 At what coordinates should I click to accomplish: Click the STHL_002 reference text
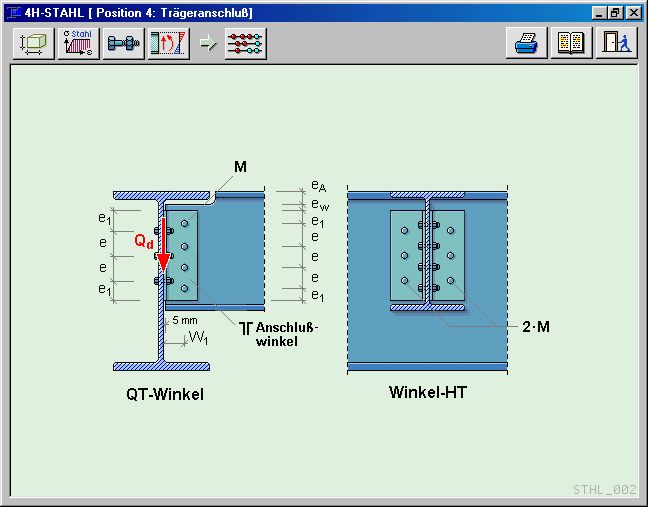pyautogui.click(x=604, y=489)
